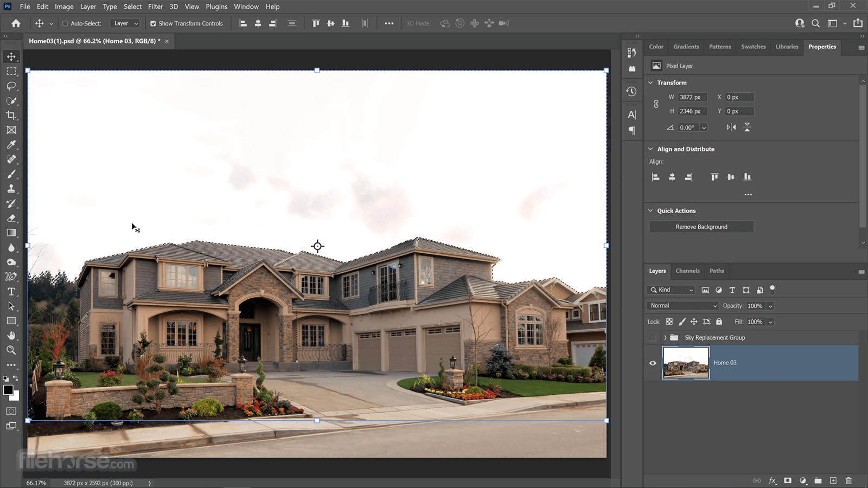Click the Create new layer icon
The width and height of the screenshot is (868, 488).
[833, 480]
